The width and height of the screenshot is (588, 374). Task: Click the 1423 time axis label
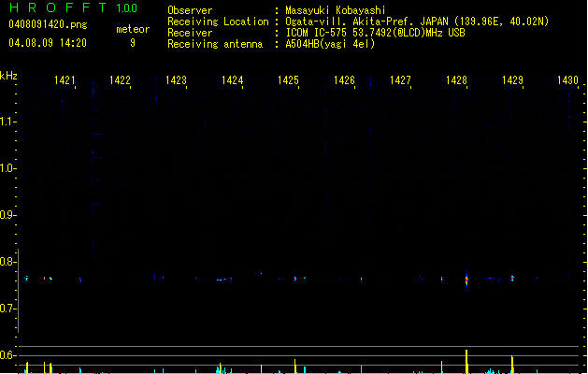click(177, 80)
